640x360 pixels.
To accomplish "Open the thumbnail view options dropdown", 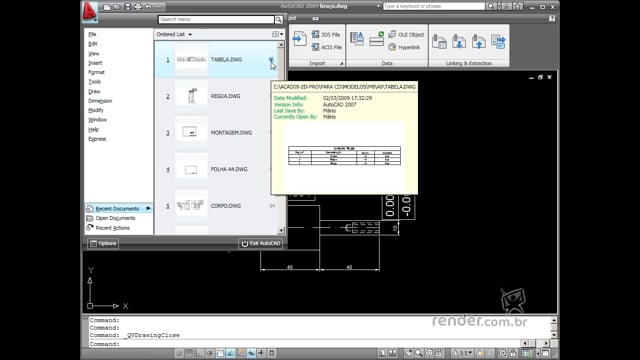I will tap(278, 34).
